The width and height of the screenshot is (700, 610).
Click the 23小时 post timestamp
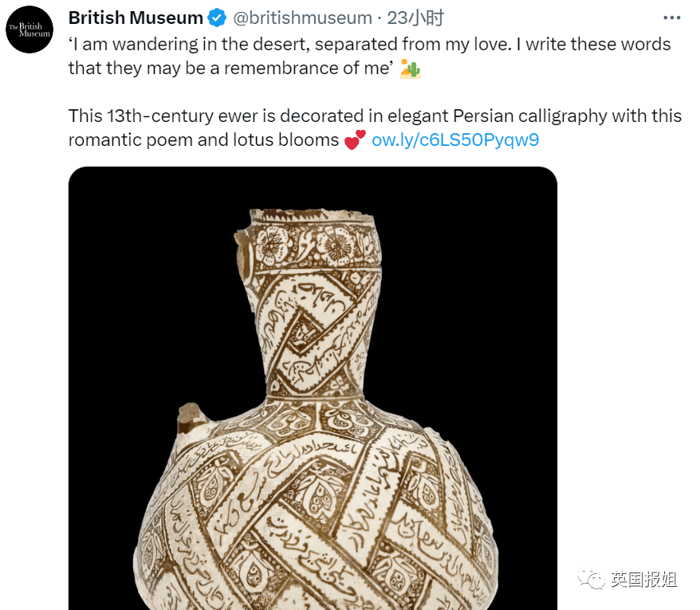click(415, 18)
